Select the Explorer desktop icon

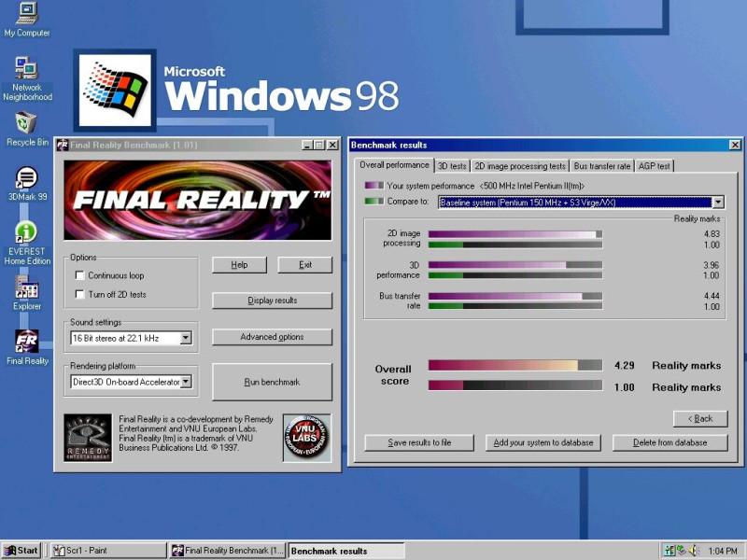tap(27, 293)
